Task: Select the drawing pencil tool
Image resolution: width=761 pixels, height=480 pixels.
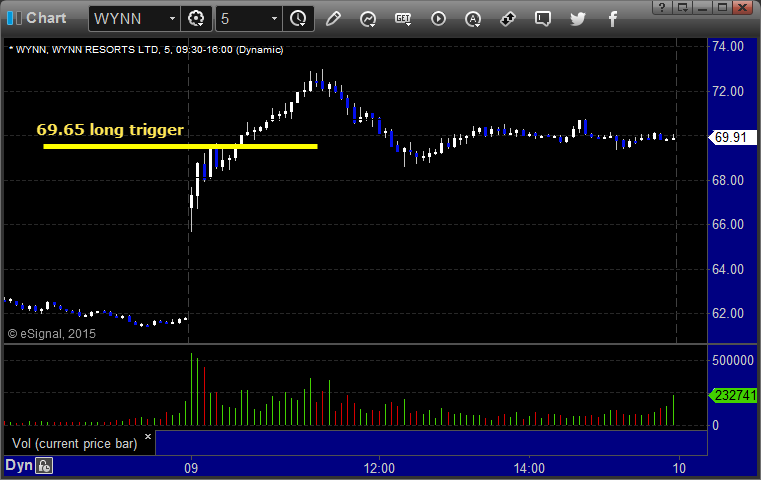Action: 333,19
